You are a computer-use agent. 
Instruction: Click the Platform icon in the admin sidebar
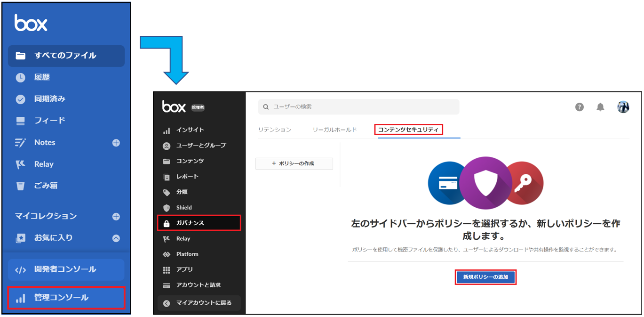point(167,255)
